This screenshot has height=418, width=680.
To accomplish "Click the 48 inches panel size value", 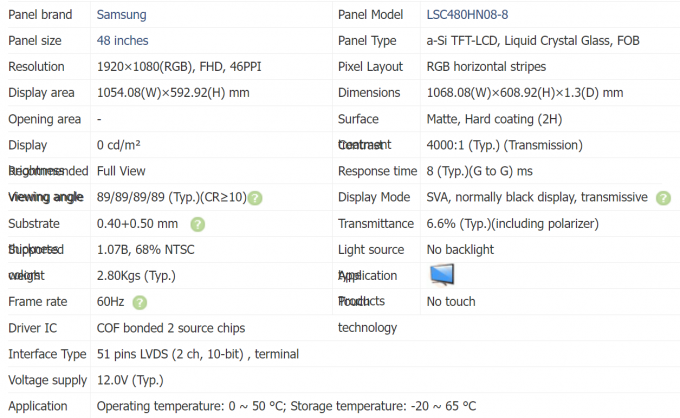I will point(122,41).
